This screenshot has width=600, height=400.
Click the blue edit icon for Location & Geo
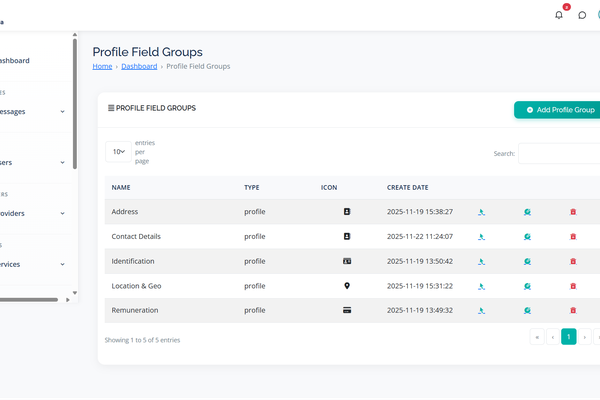(x=481, y=286)
